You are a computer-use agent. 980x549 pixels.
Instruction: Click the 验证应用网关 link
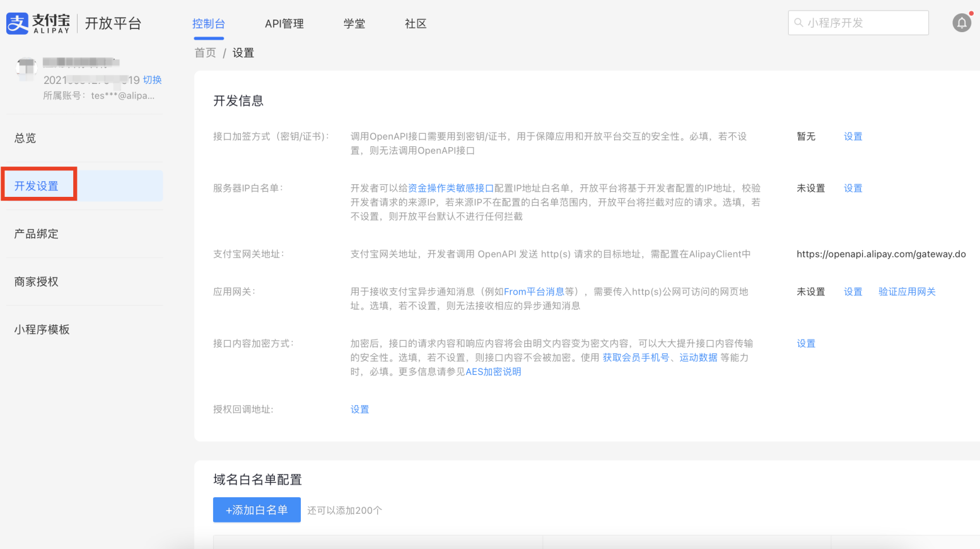(x=907, y=292)
